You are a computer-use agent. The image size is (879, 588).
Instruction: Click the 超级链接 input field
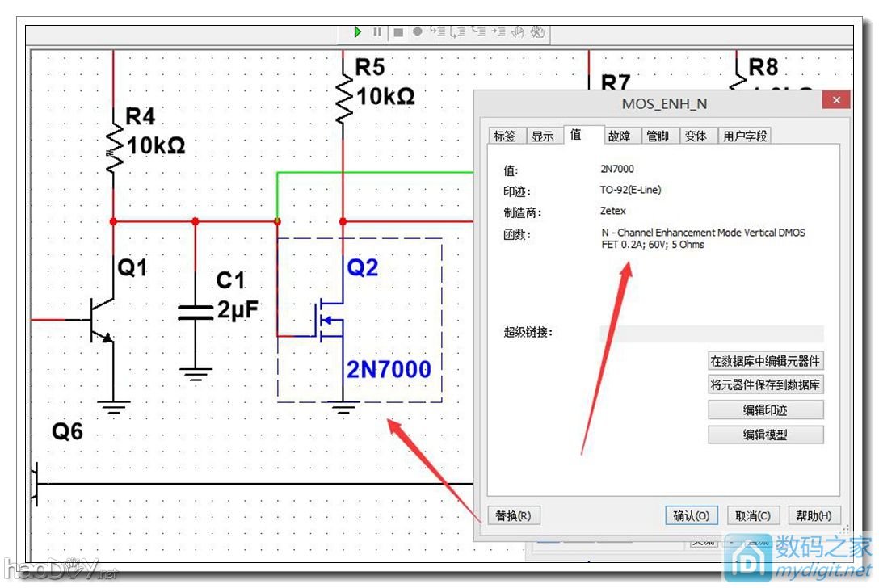coord(711,334)
